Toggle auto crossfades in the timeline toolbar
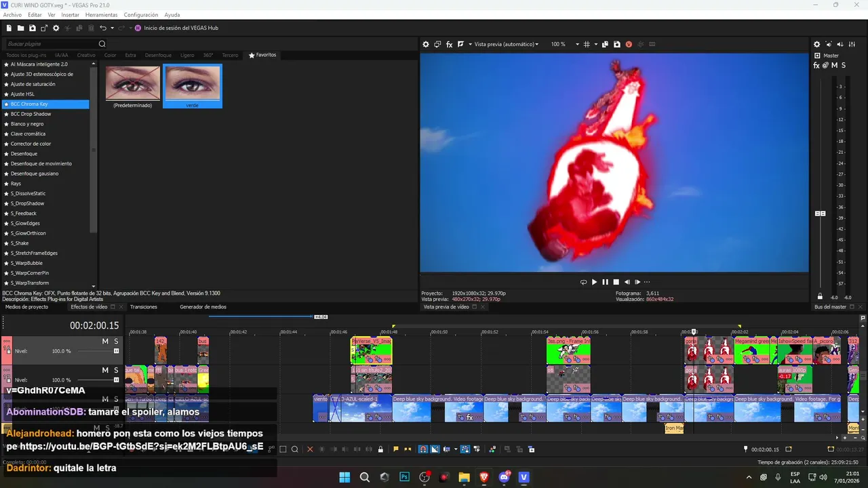Screen dimensions: 868x488 (x=435, y=449)
